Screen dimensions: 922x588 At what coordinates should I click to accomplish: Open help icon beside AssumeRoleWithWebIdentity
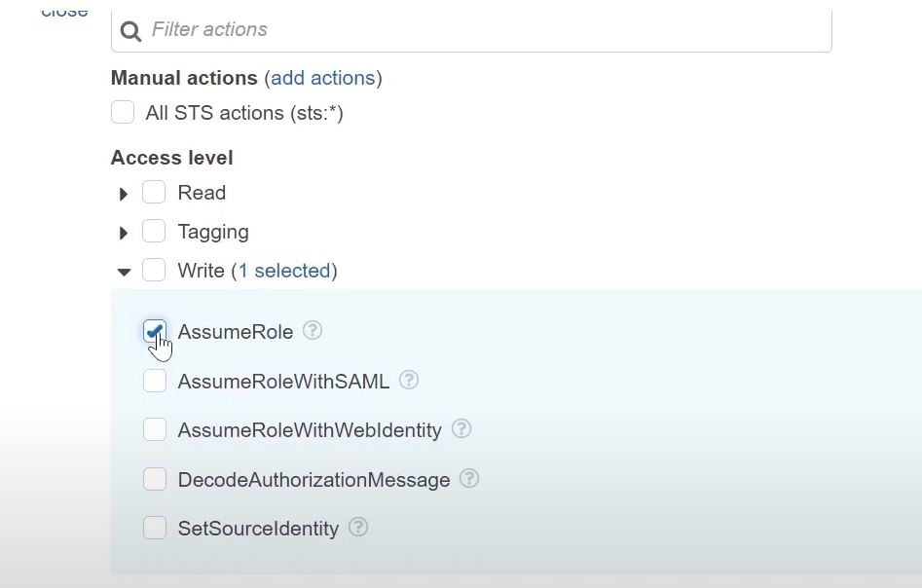coord(461,428)
